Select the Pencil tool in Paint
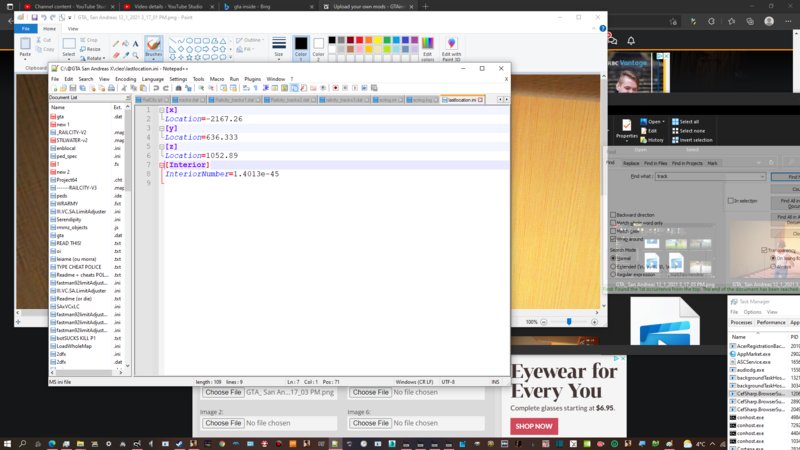This screenshot has width=800, height=450. [116, 44]
